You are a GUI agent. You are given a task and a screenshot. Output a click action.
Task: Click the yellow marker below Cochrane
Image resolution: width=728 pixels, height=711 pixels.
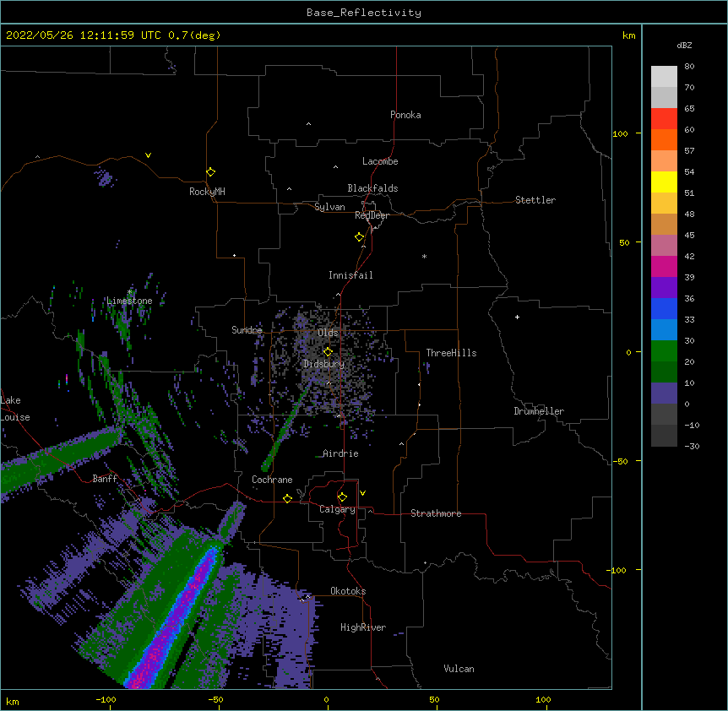click(287, 498)
